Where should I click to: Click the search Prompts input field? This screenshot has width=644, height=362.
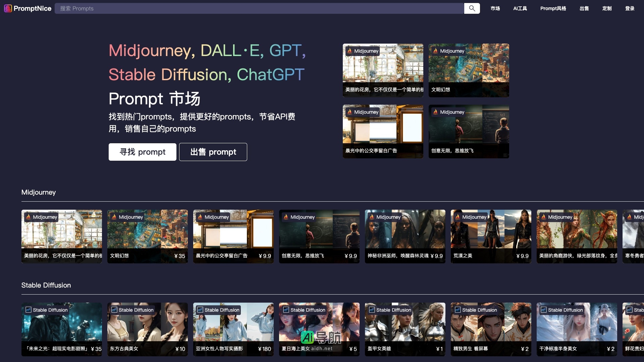pyautogui.click(x=260, y=8)
